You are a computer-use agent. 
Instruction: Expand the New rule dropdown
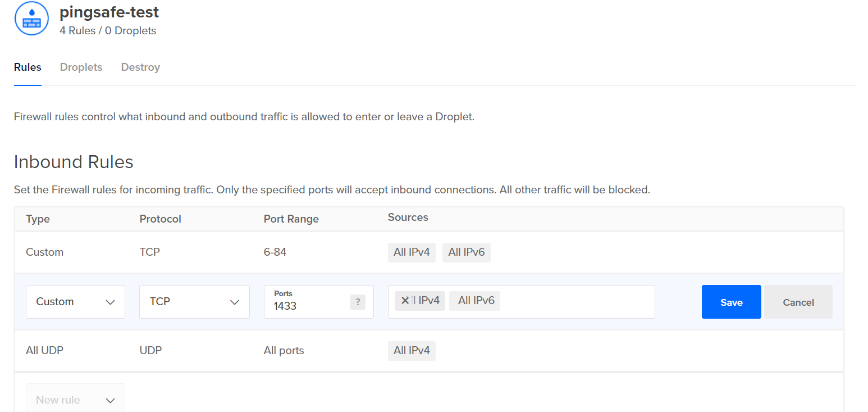(x=75, y=400)
